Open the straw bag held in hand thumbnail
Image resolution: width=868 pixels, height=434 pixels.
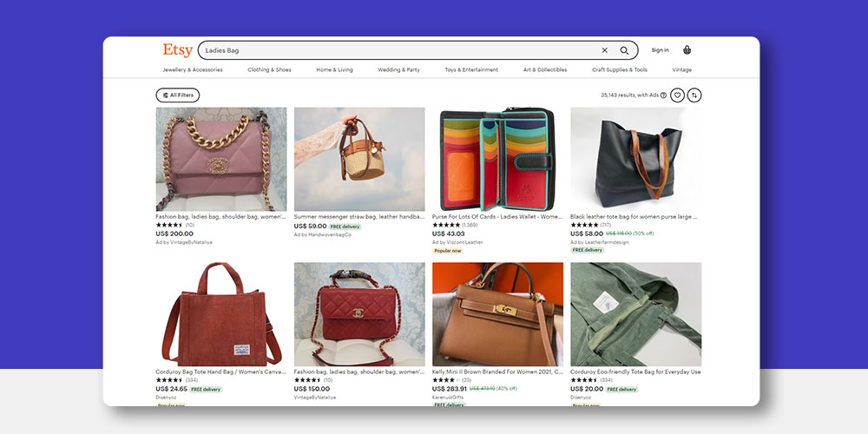(x=359, y=159)
